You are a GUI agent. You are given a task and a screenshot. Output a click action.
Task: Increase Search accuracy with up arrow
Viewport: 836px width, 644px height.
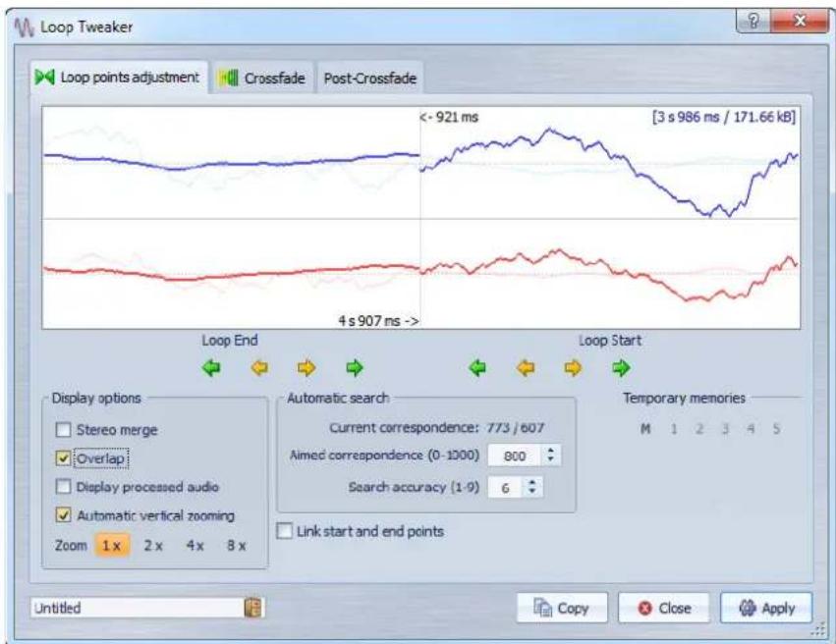pos(531,482)
